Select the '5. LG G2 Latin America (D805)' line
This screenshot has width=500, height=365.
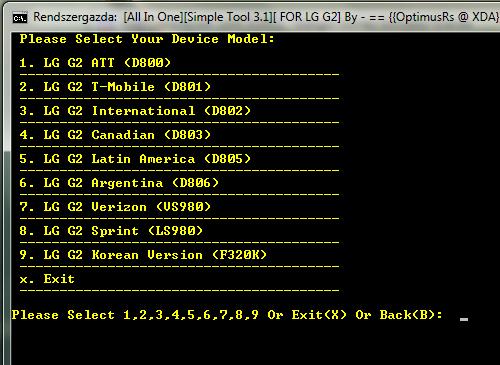pos(135,159)
